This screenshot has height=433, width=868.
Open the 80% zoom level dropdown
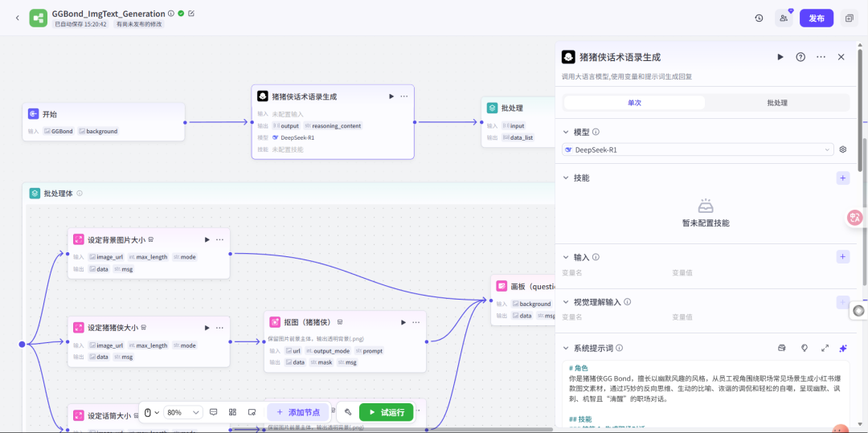pos(183,413)
